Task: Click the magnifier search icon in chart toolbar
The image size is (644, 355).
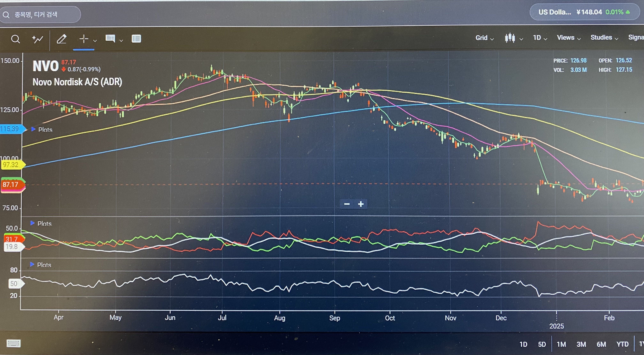Action: coord(15,39)
